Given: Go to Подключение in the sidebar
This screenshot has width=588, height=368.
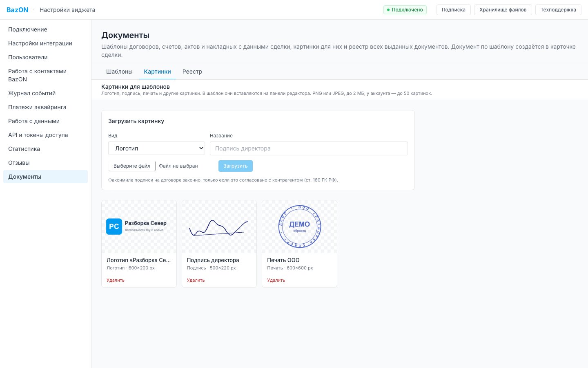Looking at the screenshot, I should coord(45,29).
